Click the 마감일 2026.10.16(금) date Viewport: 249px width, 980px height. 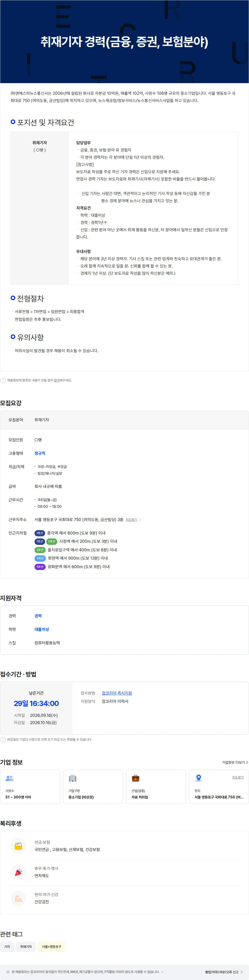[x=43, y=723]
